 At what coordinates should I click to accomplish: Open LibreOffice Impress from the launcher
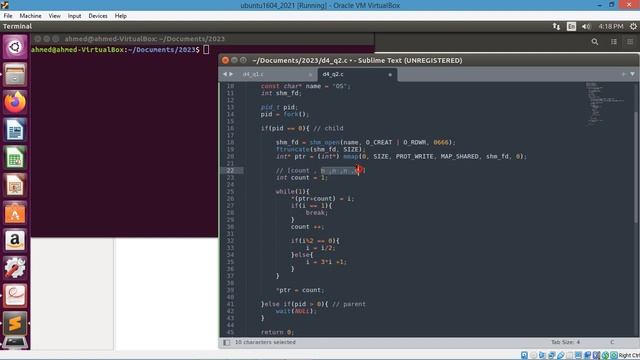point(15,186)
